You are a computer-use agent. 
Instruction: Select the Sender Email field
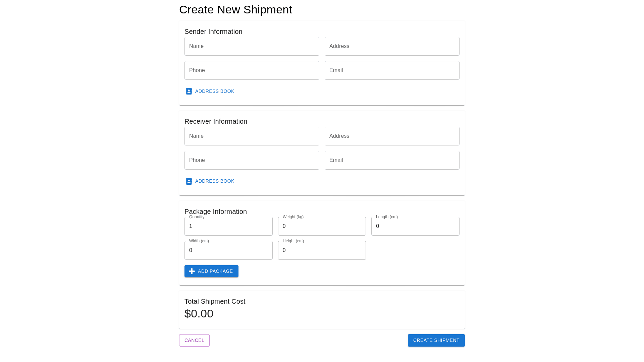[392, 70]
